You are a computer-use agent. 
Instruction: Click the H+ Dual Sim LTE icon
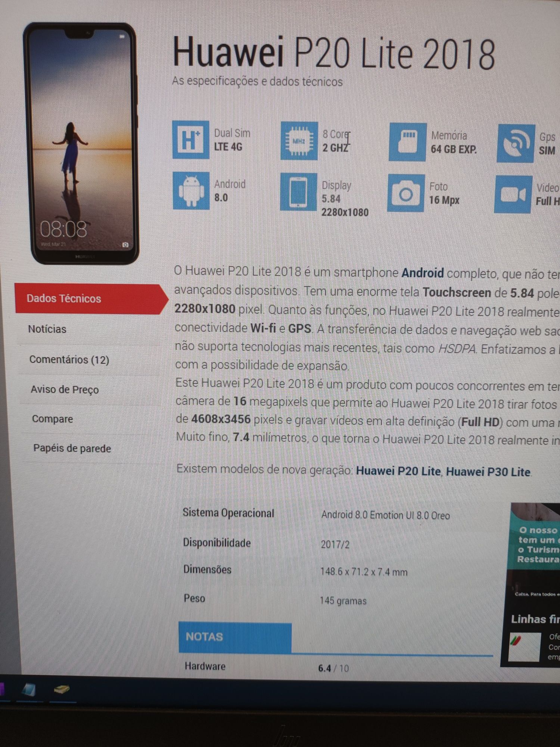pyautogui.click(x=191, y=140)
